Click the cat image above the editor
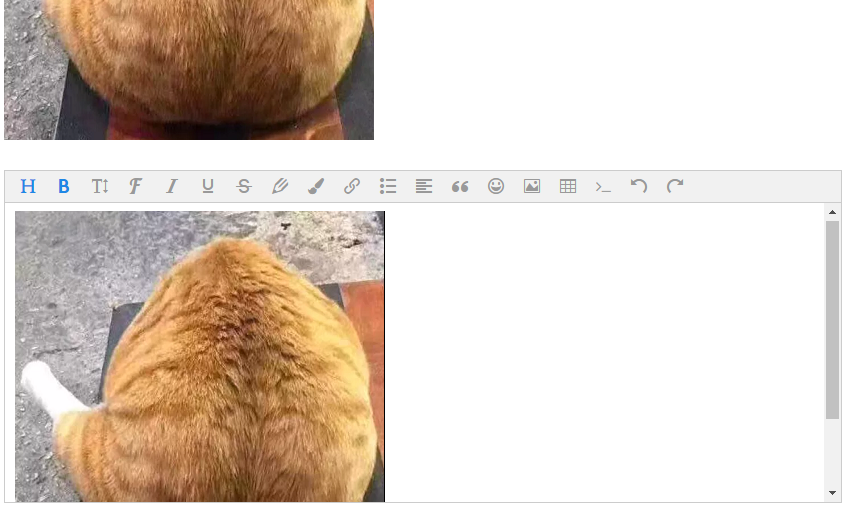This screenshot has width=847, height=510. point(189,70)
